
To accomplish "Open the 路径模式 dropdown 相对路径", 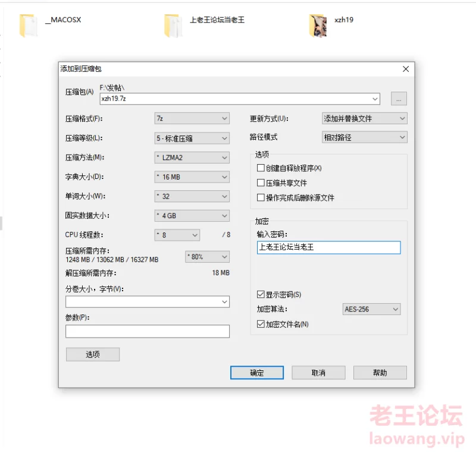I will [x=365, y=137].
